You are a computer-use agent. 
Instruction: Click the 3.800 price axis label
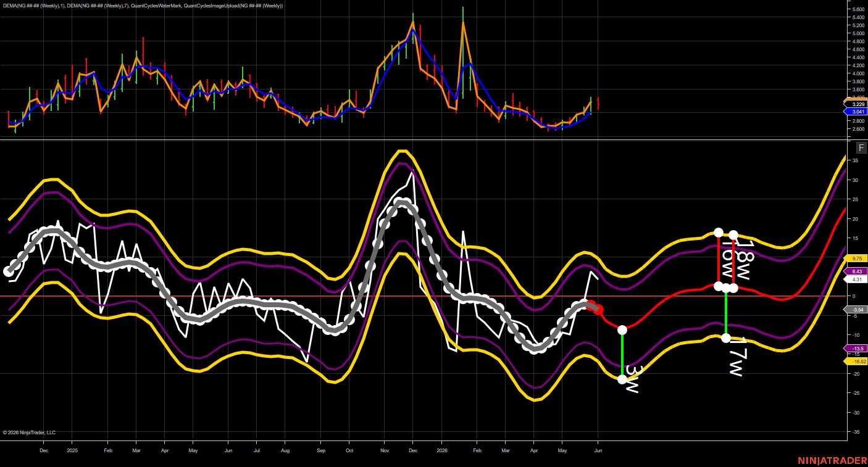858,81
